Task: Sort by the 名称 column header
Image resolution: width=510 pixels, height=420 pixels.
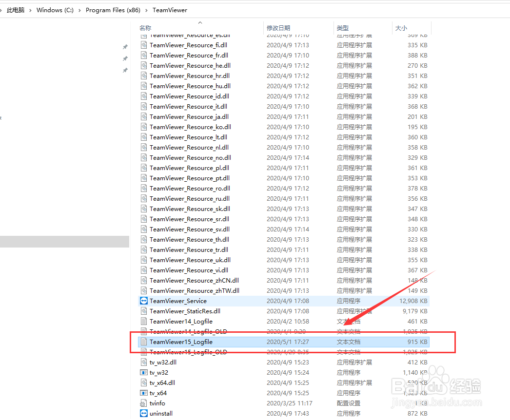Action: tap(145, 28)
